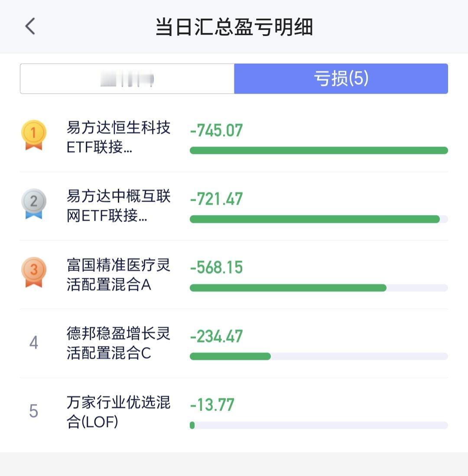The height and width of the screenshot is (476, 468).
Task: Select the silver medal rank 2 icon
Action: [34, 204]
